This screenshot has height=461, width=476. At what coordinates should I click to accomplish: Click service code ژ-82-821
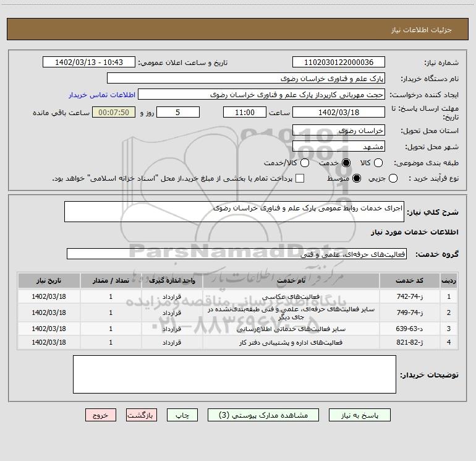point(409,342)
